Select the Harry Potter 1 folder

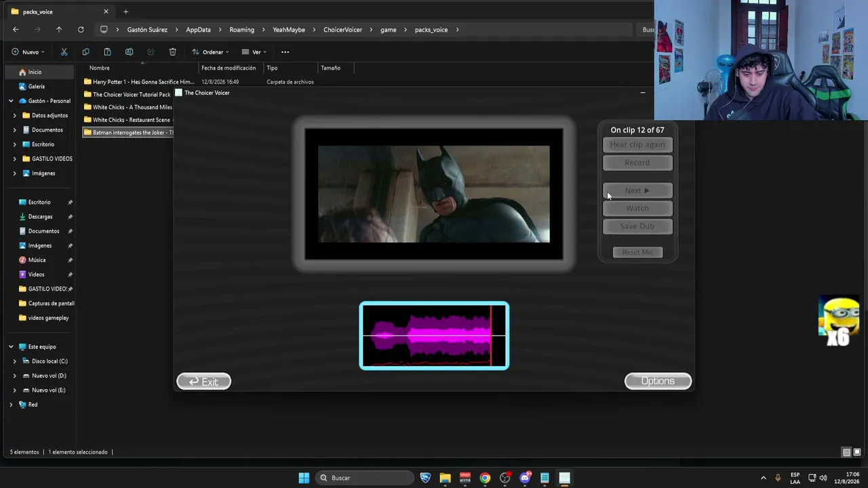pos(139,82)
